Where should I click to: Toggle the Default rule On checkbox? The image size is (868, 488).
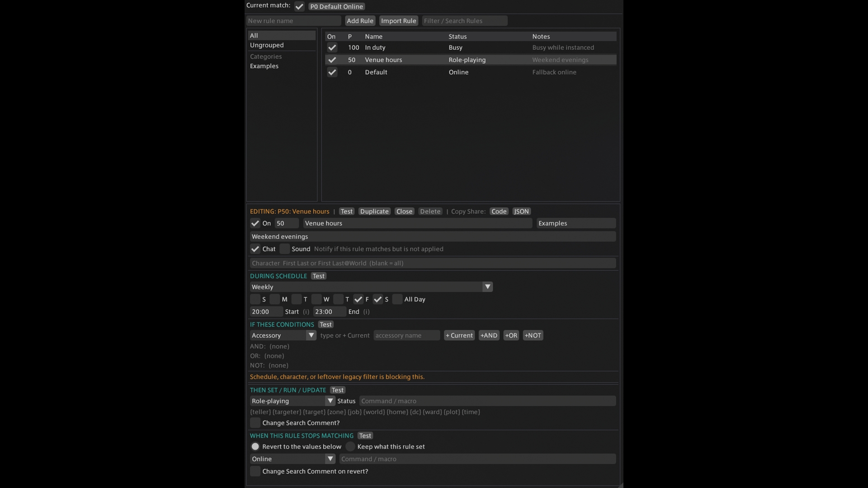pos(332,72)
